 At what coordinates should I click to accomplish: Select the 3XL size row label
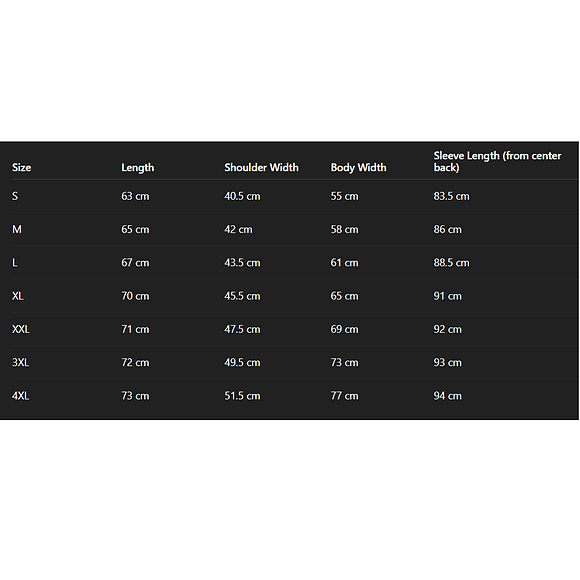pos(20,362)
